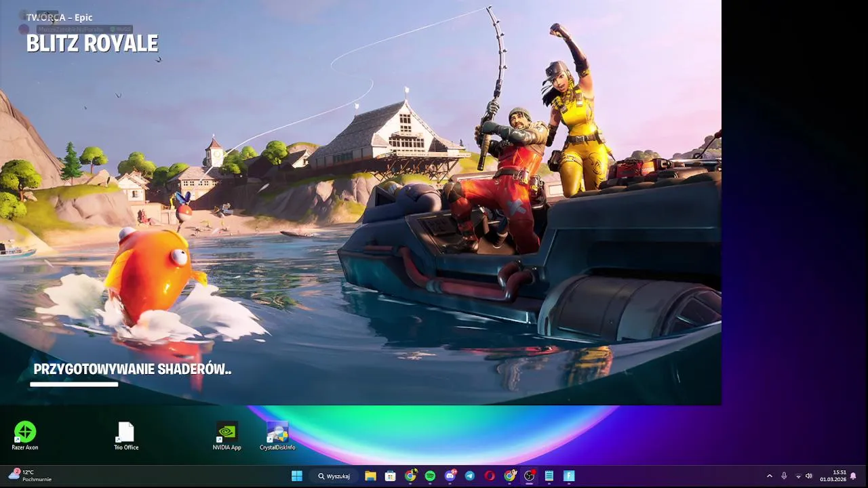Screen dimensions: 868x488
Task: Open the Fortnite taskbar icon
Action: [x=569, y=476]
